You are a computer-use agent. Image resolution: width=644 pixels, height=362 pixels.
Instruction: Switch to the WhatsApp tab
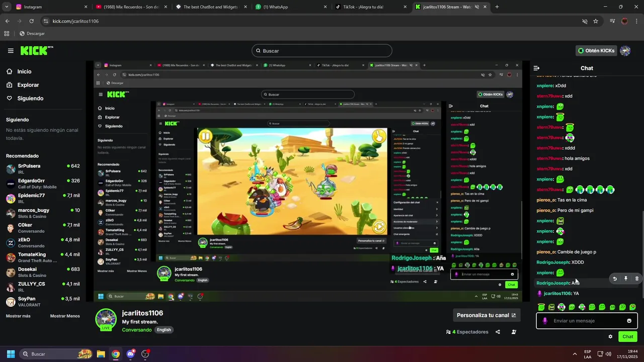click(291, 7)
